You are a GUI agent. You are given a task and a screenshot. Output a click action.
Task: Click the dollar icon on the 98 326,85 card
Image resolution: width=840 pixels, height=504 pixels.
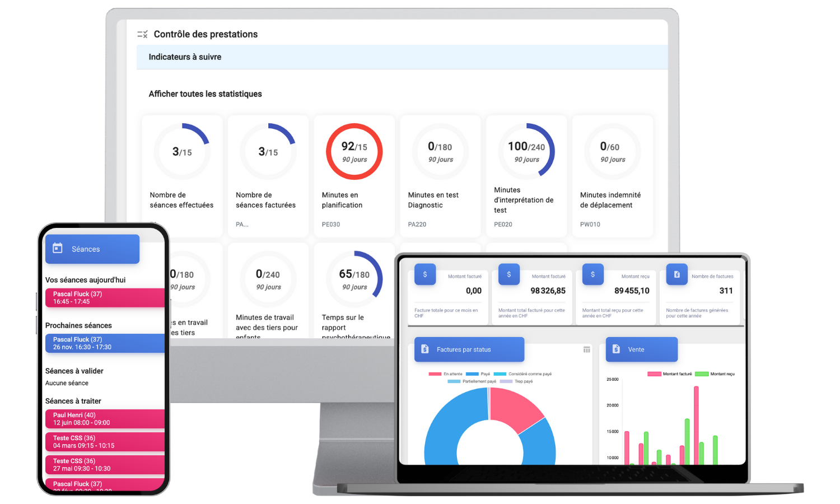coord(508,274)
